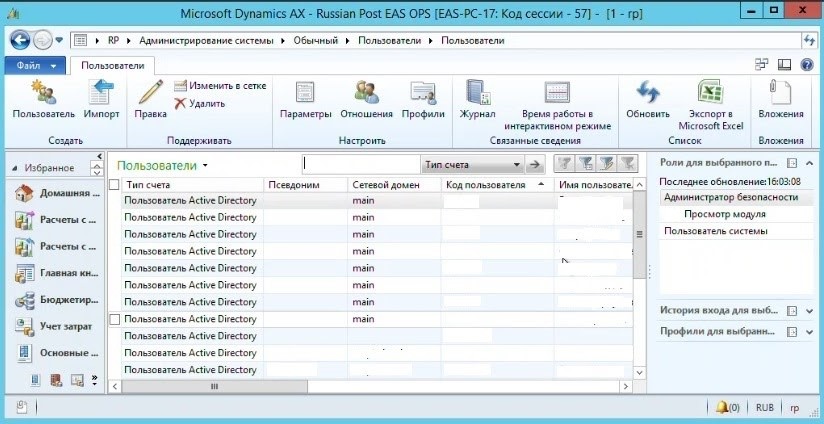Image resolution: width=824 pixels, height=424 pixels.
Task: Expand more navigation pane buttons chevron
Action: [x=94, y=379]
